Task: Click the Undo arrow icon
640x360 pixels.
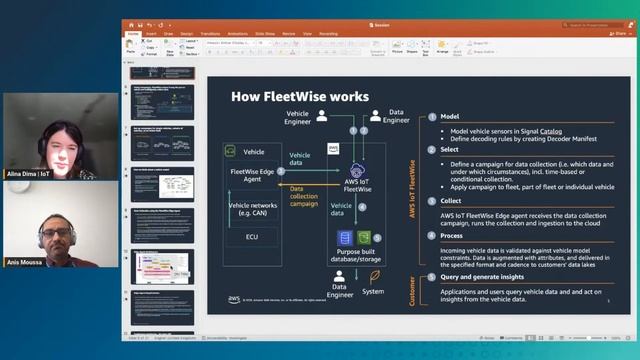Action: click(150, 25)
